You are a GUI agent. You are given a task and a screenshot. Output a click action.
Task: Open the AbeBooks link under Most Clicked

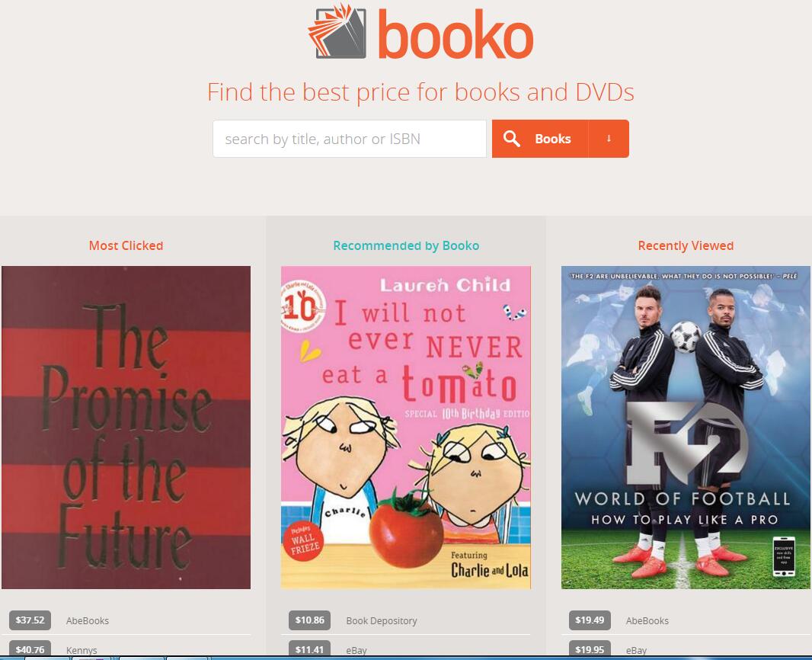88,620
